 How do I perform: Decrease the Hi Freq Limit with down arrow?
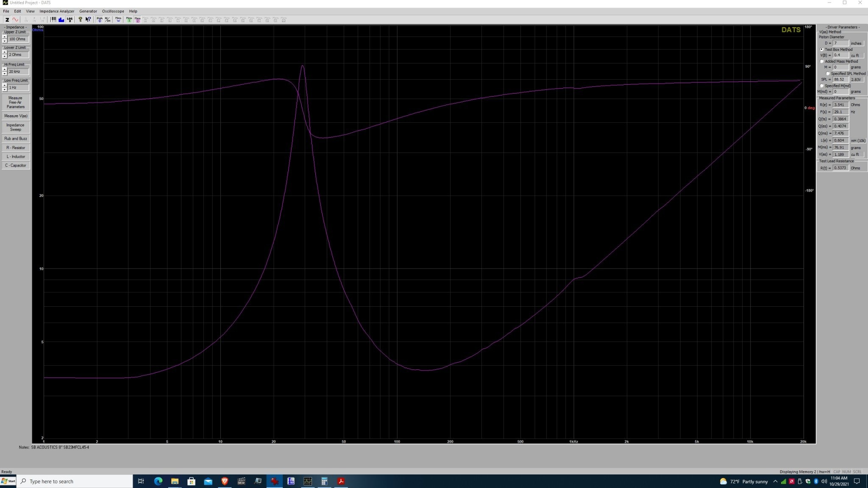(4, 73)
